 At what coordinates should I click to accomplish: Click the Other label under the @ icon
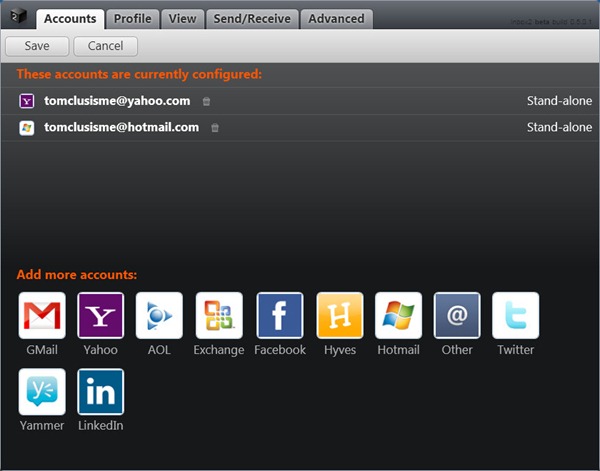pyautogui.click(x=457, y=350)
